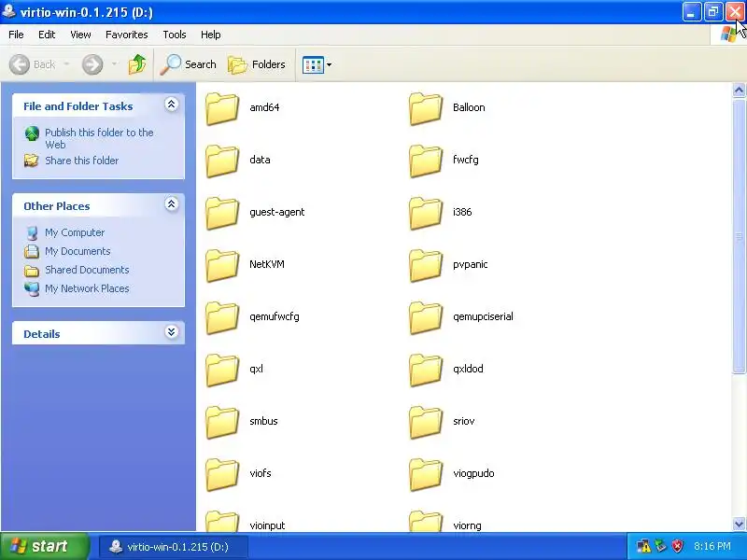
Task: Go to My Computer link
Action: (75, 232)
